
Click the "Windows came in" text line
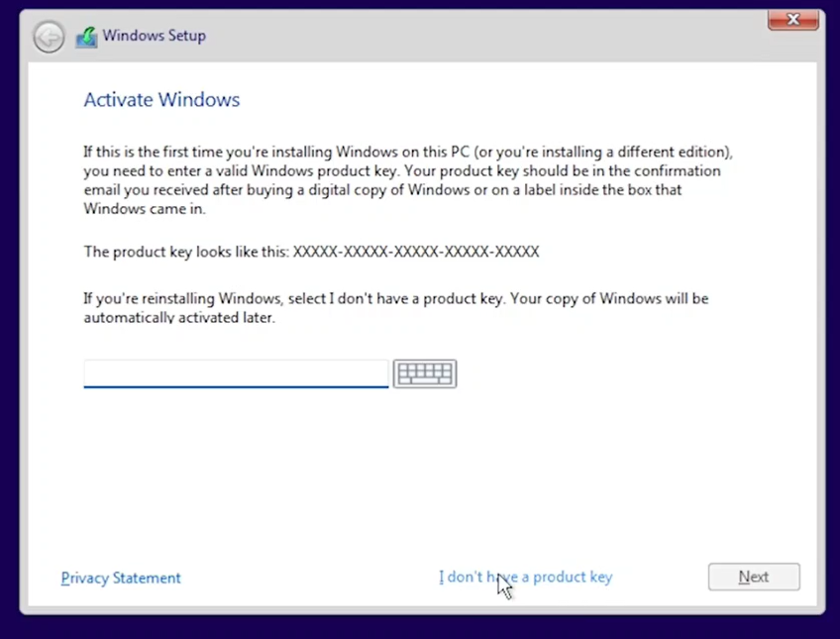tap(143, 209)
